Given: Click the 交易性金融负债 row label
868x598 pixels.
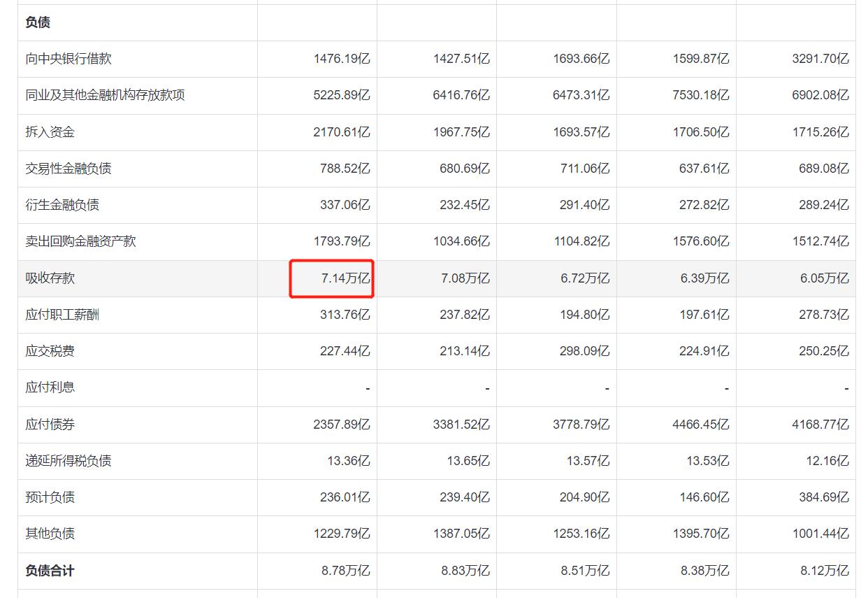Looking at the screenshot, I should click(68, 169).
